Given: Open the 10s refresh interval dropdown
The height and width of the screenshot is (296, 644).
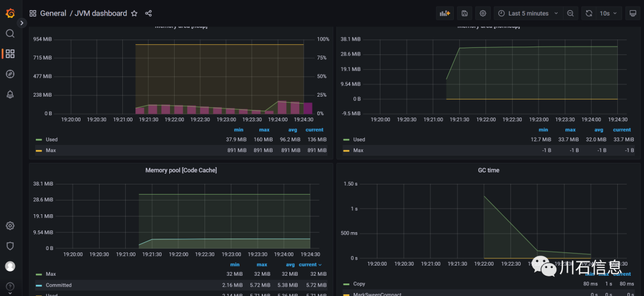Looking at the screenshot, I should coord(608,13).
